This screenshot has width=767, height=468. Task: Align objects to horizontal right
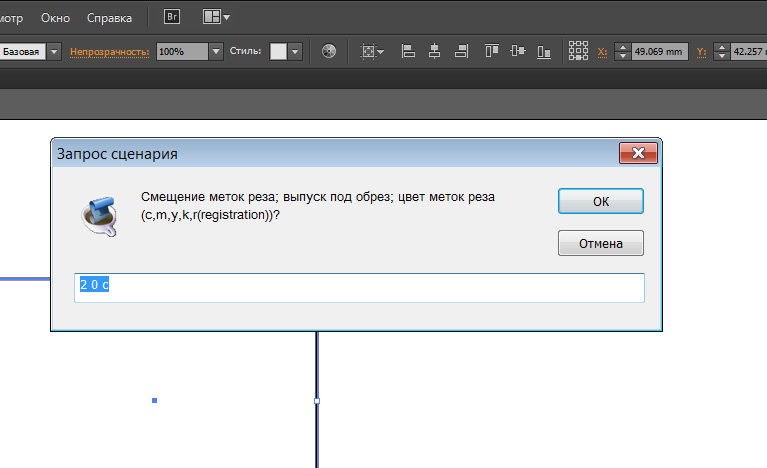point(461,51)
